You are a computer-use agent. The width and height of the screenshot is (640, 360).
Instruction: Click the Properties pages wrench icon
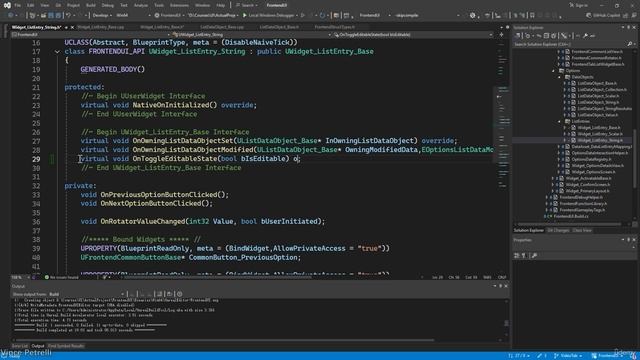[534, 256]
